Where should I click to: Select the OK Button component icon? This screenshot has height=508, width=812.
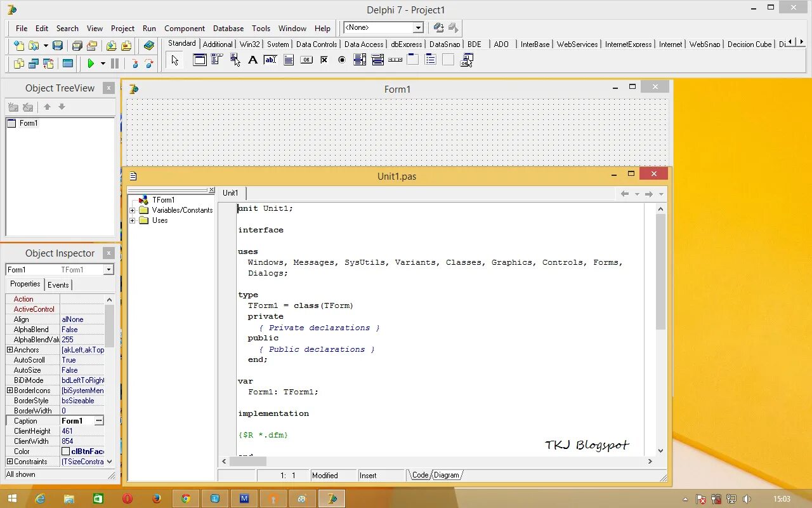coord(306,60)
